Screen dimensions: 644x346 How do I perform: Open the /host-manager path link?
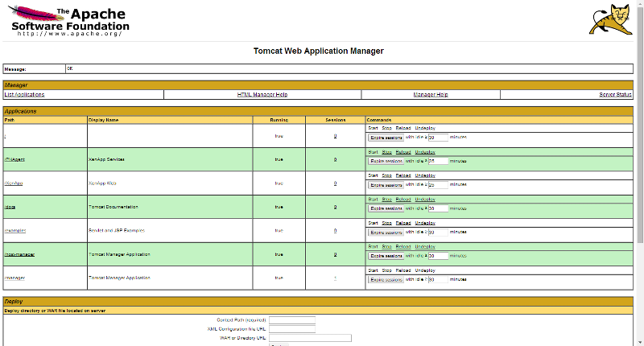tap(19, 254)
